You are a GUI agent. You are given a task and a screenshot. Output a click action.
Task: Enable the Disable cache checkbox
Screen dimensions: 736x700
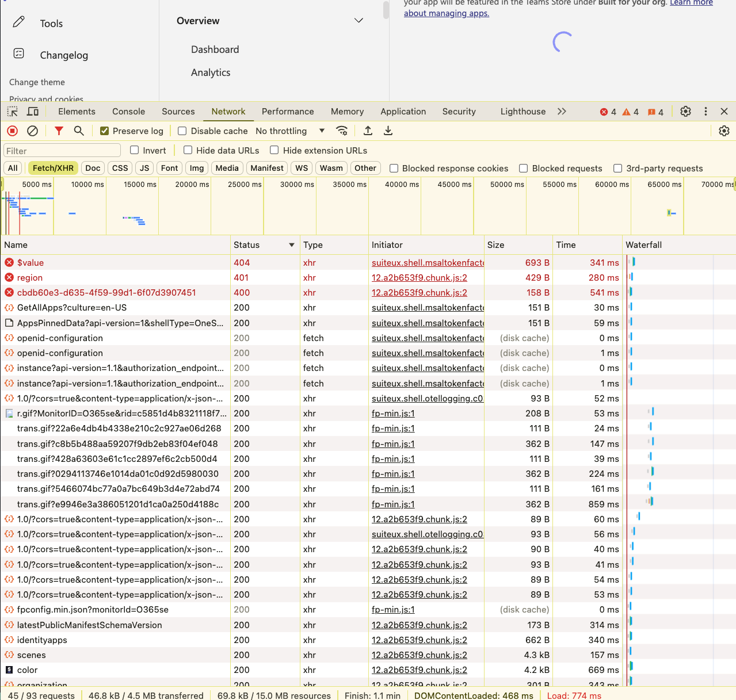pos(182,131)
